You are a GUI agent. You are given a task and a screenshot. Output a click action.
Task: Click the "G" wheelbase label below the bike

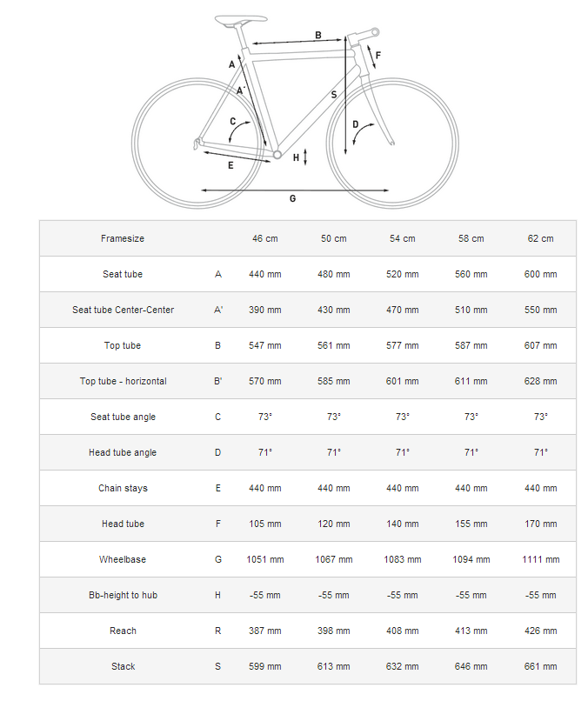tap(293, 198)
